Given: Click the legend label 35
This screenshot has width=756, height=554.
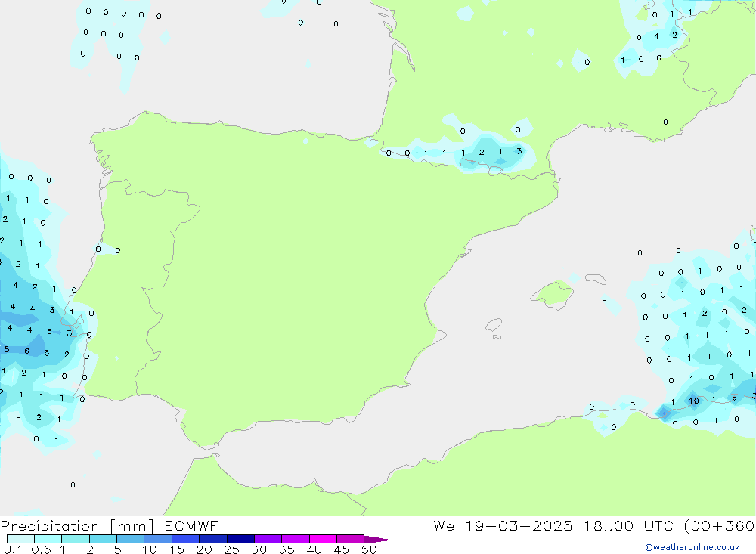Looking at the screenshot, I should pyautogui.click(x=287, y=549).
